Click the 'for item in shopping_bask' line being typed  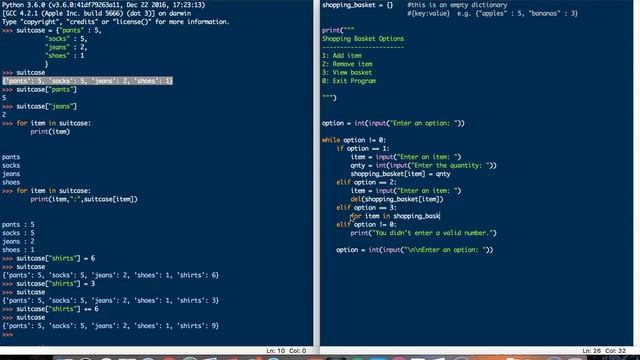(x=395, y=216)
